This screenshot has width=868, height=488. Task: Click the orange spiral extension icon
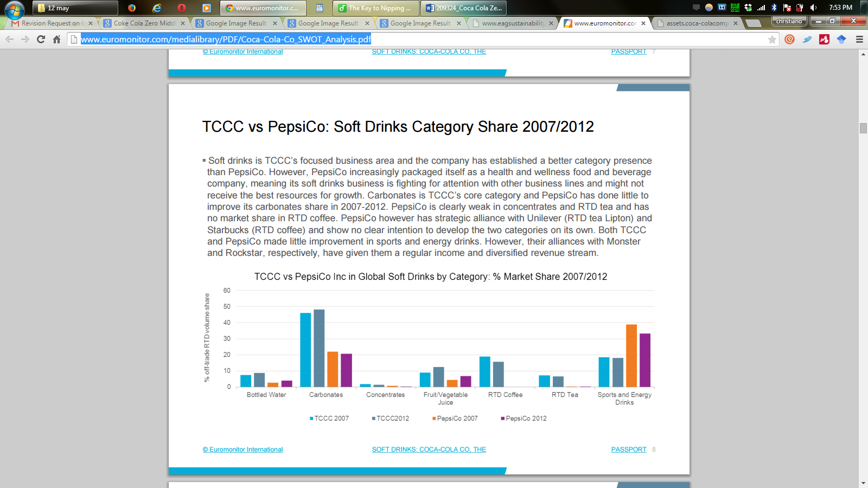pos(789,39)
